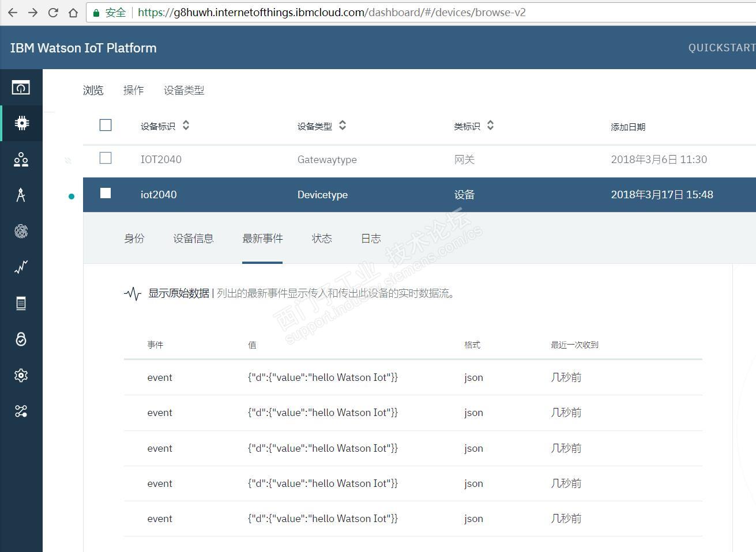Open the Security lock icon in sidebar
The width and height of the screenshot is (756, 552).
click(21, 339)
